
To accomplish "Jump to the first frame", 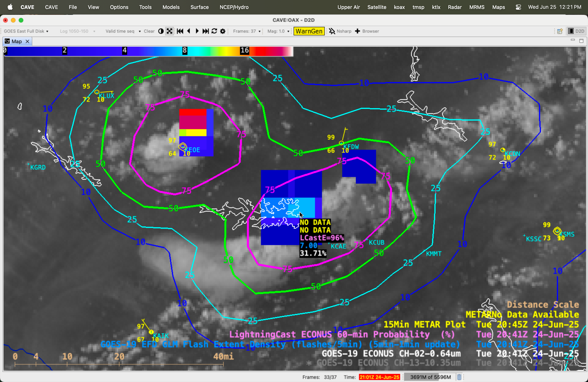I will [x=180, y=31].
